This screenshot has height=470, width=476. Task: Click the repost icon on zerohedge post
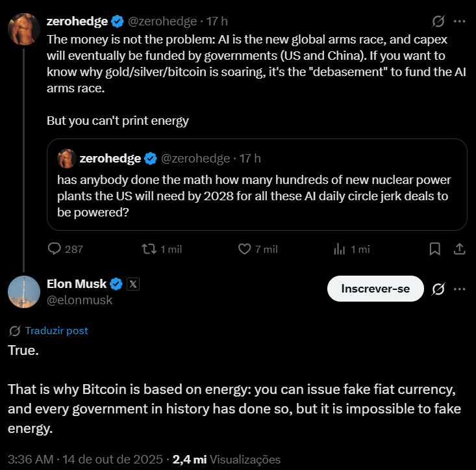(148, 249)
